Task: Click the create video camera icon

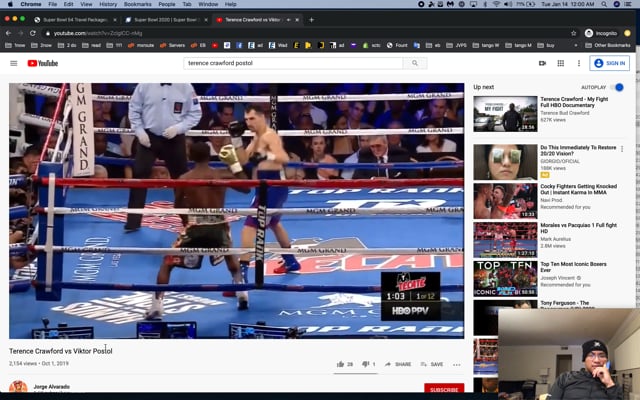Action: (x=542, y=63)
